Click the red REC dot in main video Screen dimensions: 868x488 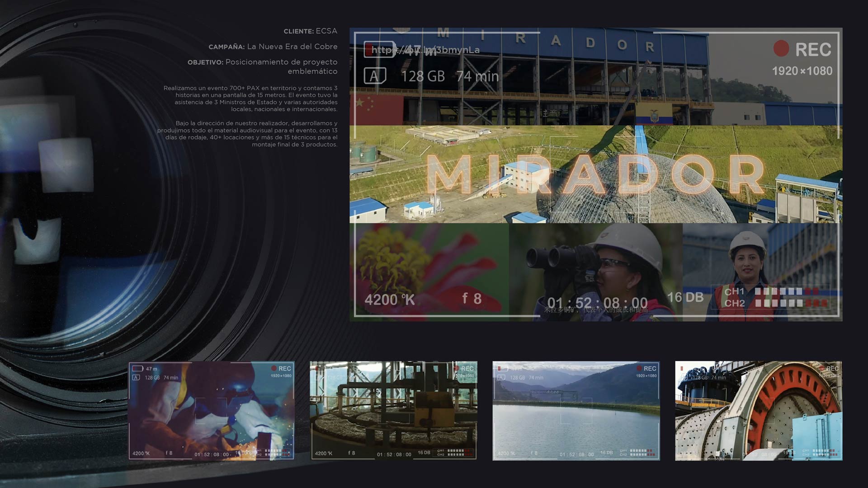click(x=781, y=48)
